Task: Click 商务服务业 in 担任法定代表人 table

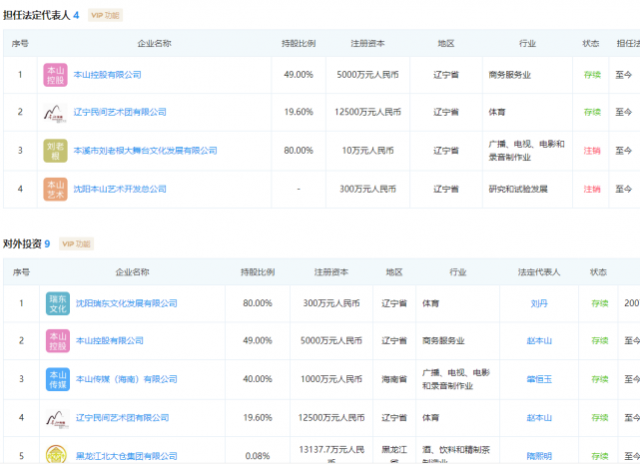Action: [x=510, y=75]
